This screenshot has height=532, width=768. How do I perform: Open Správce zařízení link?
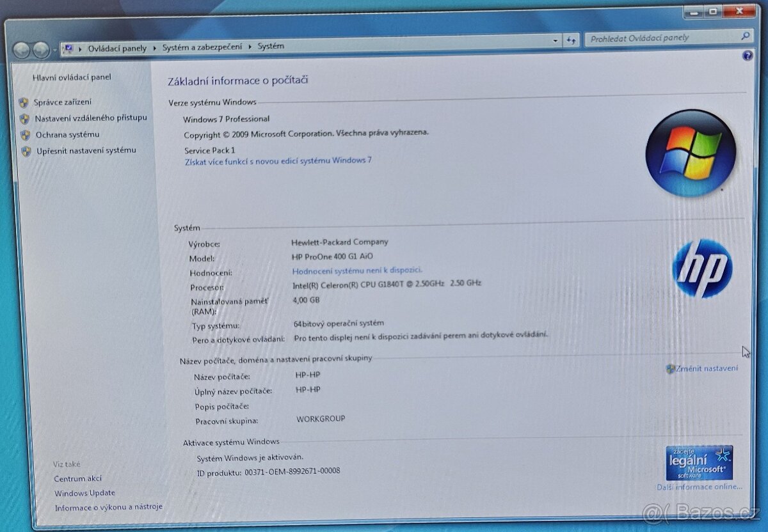coord(63,102)
